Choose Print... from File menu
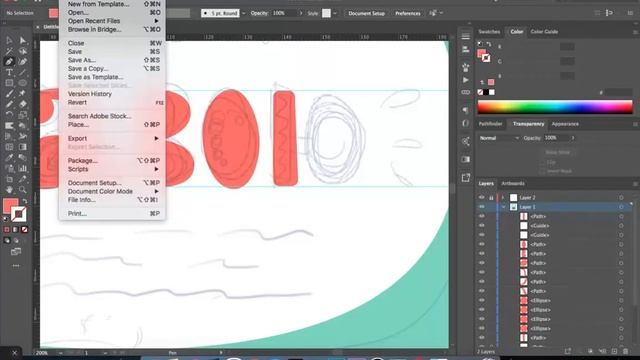 point(113,213)
